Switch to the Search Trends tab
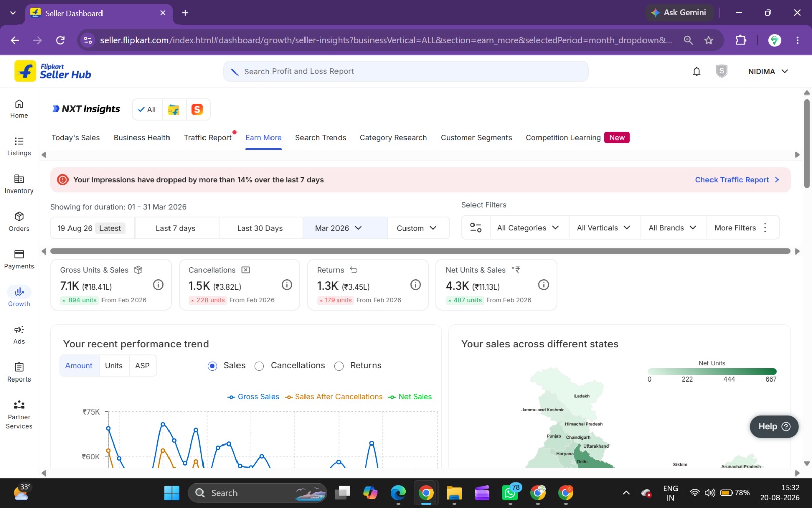This screenshot has width=812, height=508. pyautogui.click(x=321, y=138)
